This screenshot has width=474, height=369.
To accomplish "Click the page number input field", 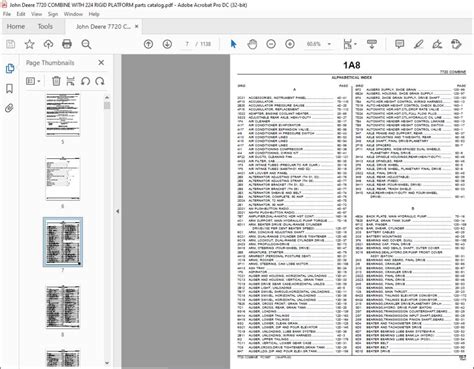I will 187,44.
